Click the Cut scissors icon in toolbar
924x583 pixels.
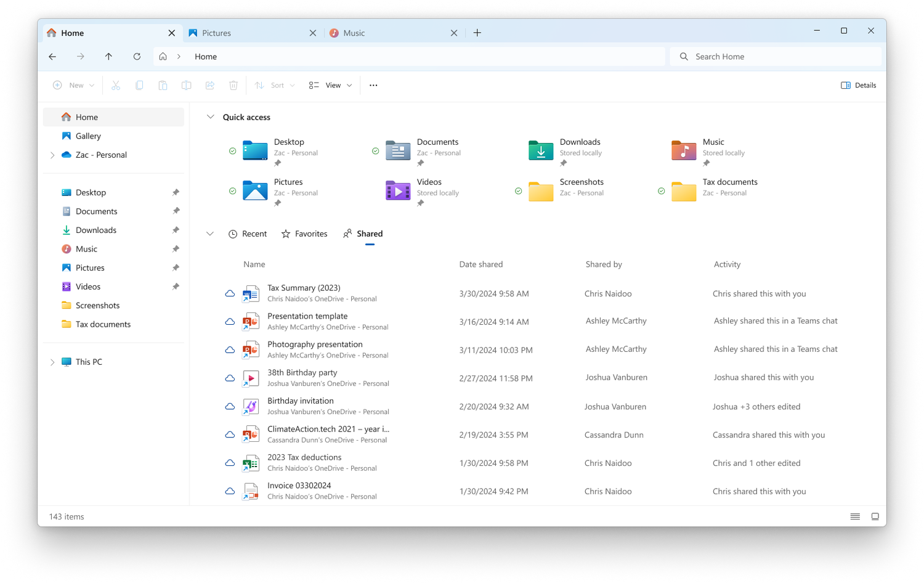(116, 85)
